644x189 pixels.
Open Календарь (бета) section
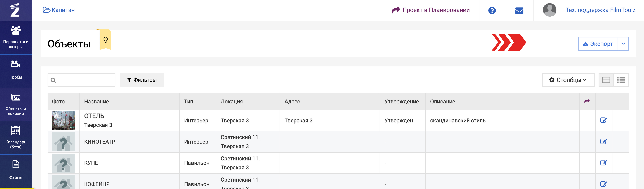click(x=16, y=138)
